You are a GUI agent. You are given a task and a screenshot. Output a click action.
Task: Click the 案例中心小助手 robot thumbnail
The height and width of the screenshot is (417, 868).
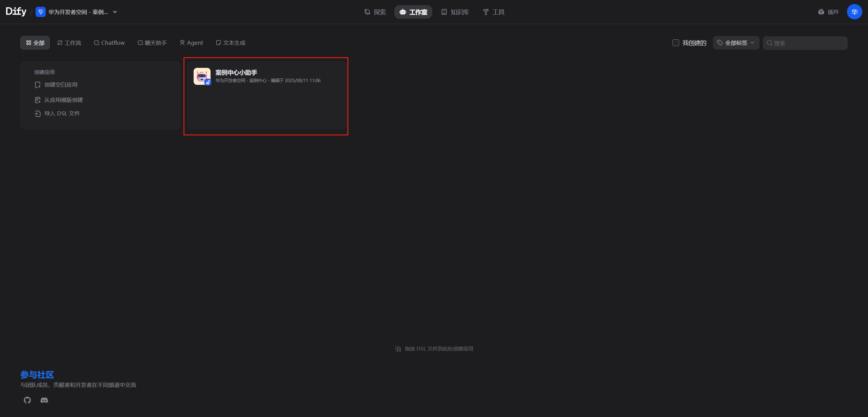(x=202, y=76)
